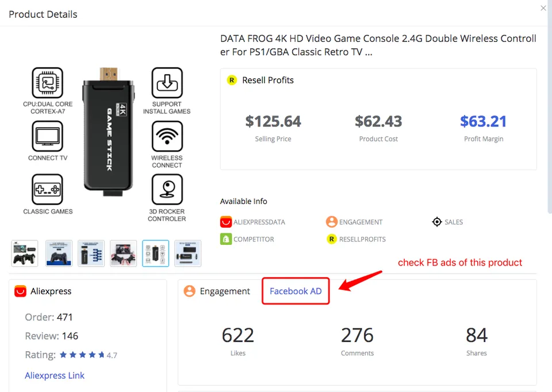
Task: Click the Sales target icon
Action: (x=437, y=222)
